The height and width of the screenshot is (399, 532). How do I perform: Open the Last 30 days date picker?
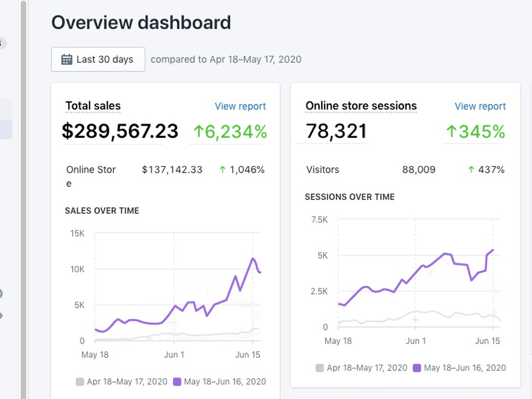click(x=98, y=60)
